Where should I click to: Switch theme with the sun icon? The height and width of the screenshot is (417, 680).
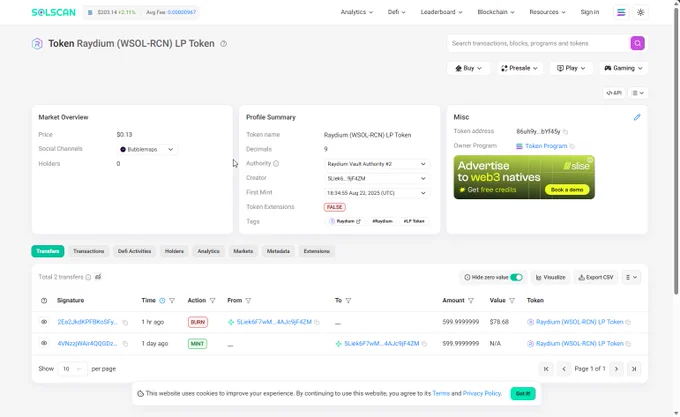click(641, 12)
